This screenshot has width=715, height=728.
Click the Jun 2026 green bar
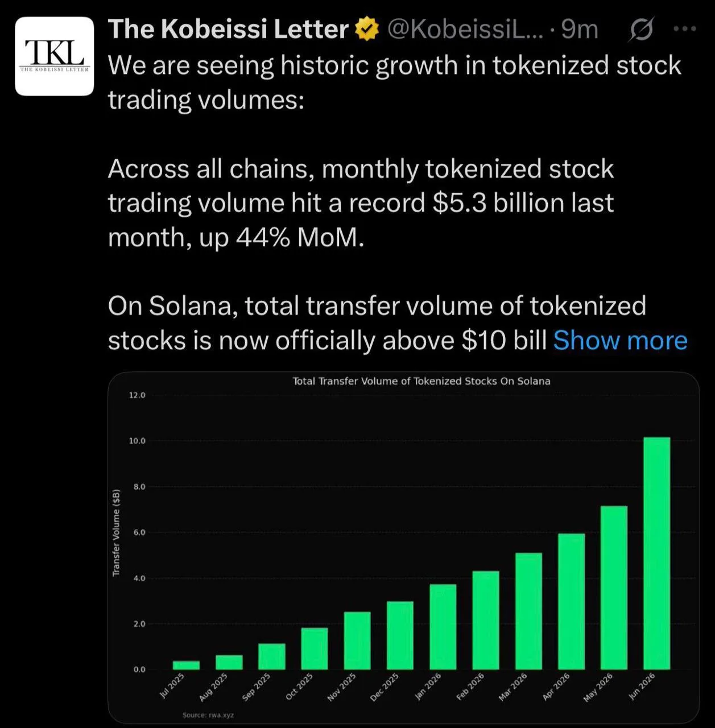(x=656, y=553)
